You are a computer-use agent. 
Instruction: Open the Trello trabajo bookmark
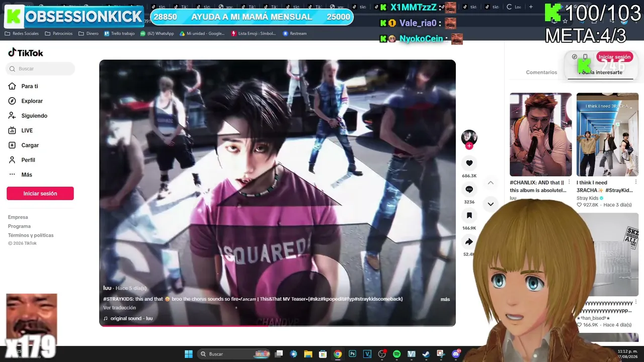119,34
